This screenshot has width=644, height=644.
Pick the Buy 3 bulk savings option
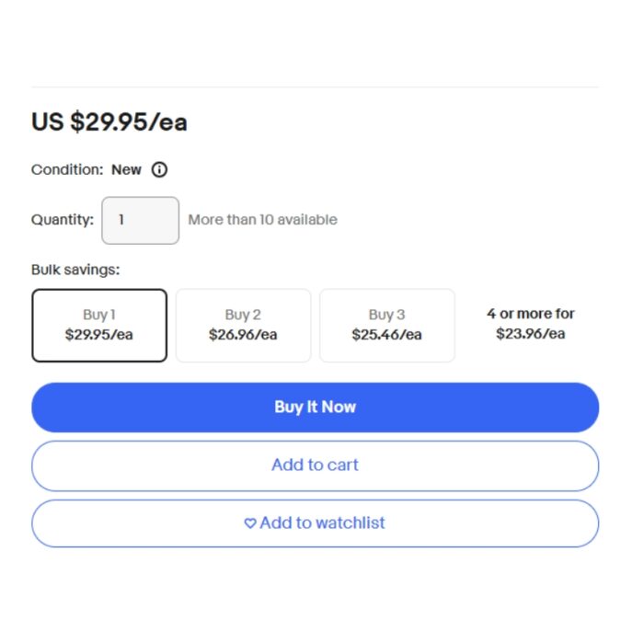(386, 325)
